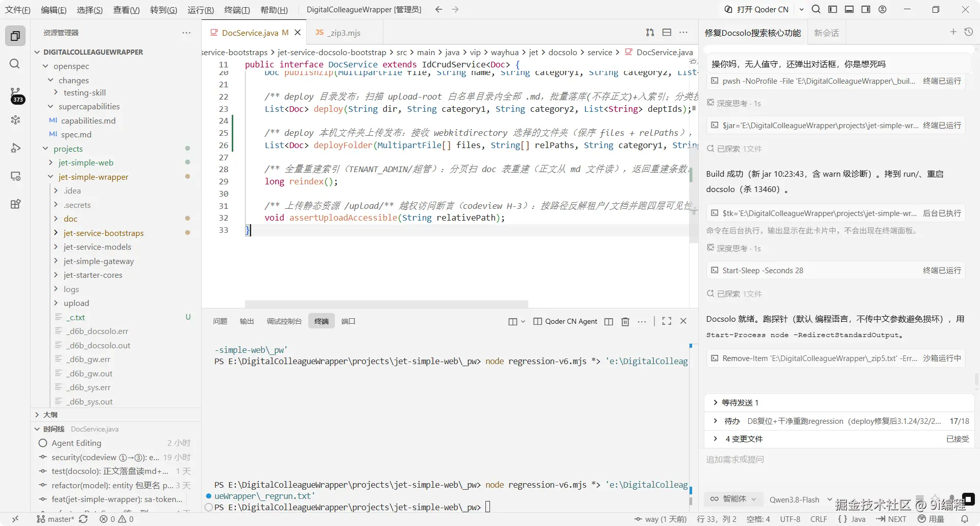This screenshot has width=980, height=526.
Task: Close the DocService.java tab
Action: 298,33
